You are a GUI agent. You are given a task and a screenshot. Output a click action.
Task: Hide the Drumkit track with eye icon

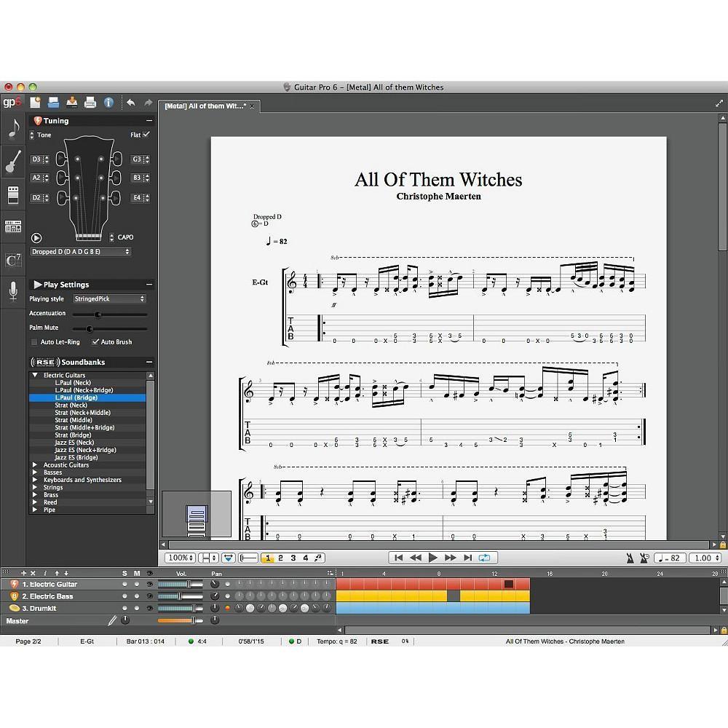click(149, 608)
